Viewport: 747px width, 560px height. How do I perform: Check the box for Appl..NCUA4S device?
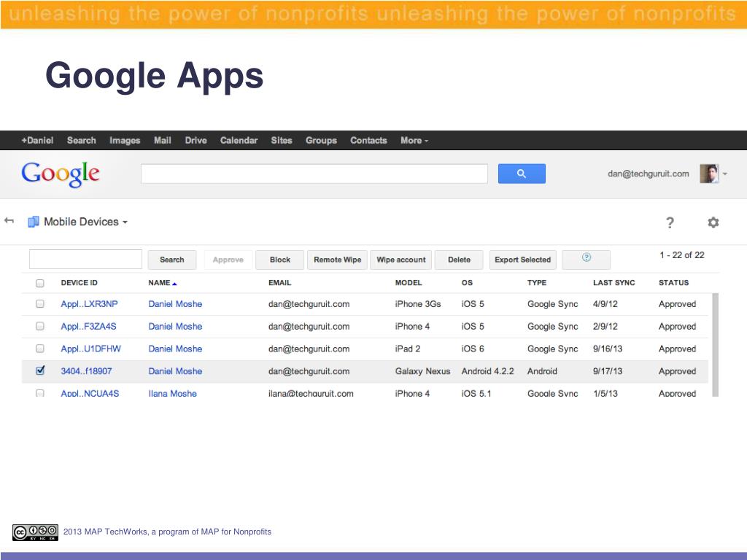[x=40, y=393]
